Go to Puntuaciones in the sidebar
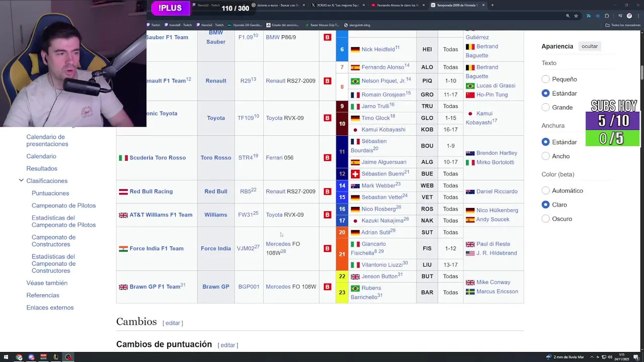 (50, 193)
